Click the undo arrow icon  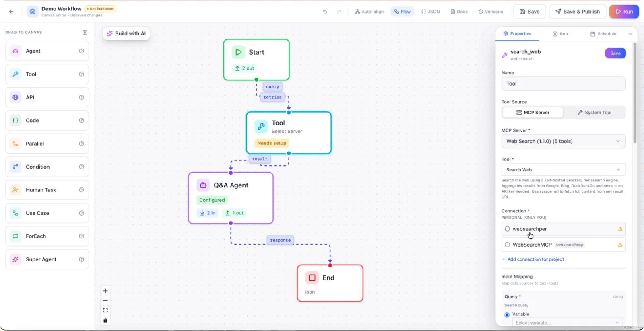click(325, 12)
